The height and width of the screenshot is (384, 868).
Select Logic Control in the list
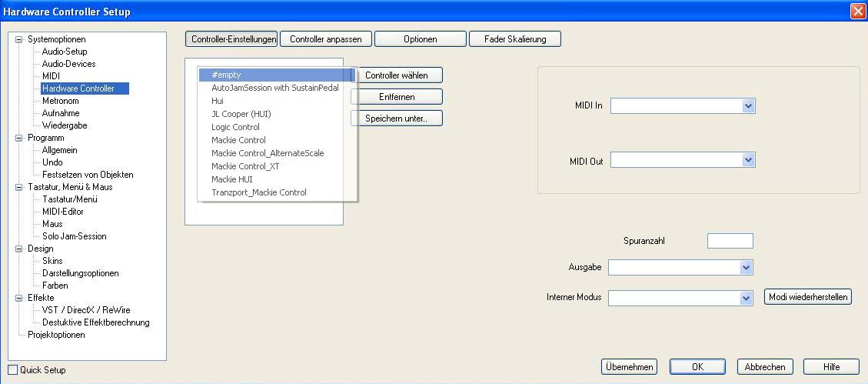(277, 127)
